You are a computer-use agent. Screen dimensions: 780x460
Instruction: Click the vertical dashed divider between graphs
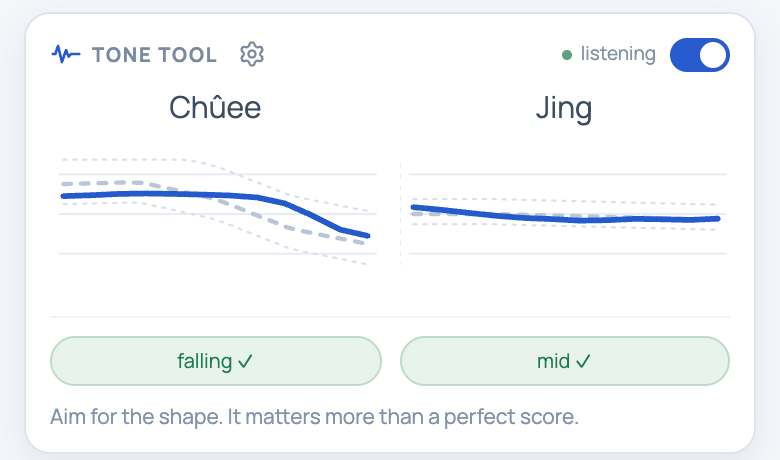(400, 214)
